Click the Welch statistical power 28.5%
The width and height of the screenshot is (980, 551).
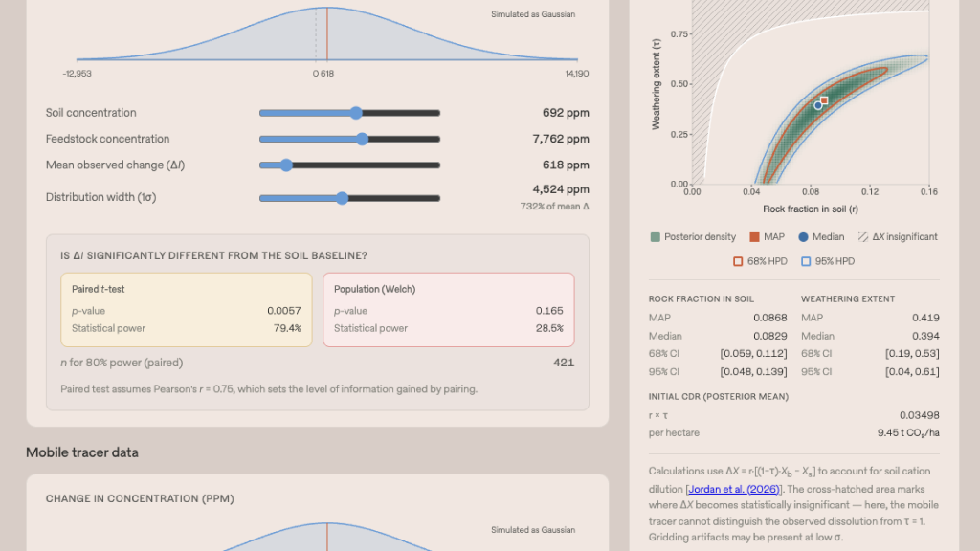click(549, 329)
